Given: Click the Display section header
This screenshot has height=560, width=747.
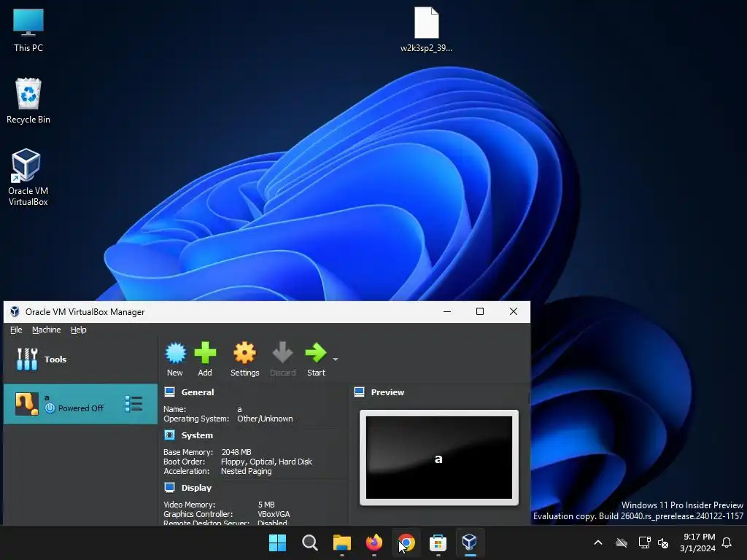Looking at the screenshot, I should [196, 488].
